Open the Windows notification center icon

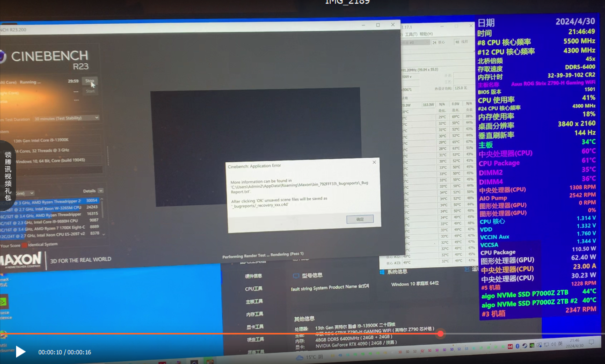click(x=591, y=342)
